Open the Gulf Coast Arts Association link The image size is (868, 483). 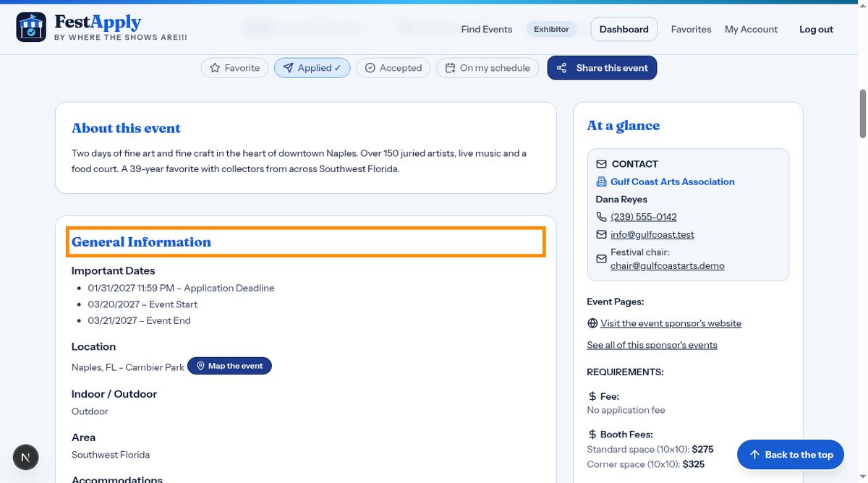tap(673, 181)
